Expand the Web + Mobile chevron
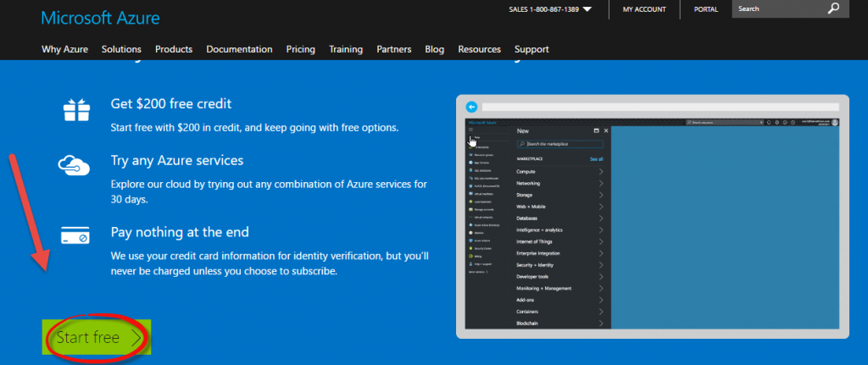Screen dimensions: 868x365 pyautogui.click(x=601, y=207)
